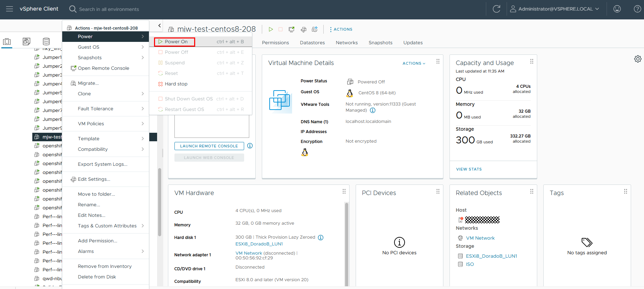Choose Migrate... from the Actions menu
644x289 pixels.
coord(105,83)
